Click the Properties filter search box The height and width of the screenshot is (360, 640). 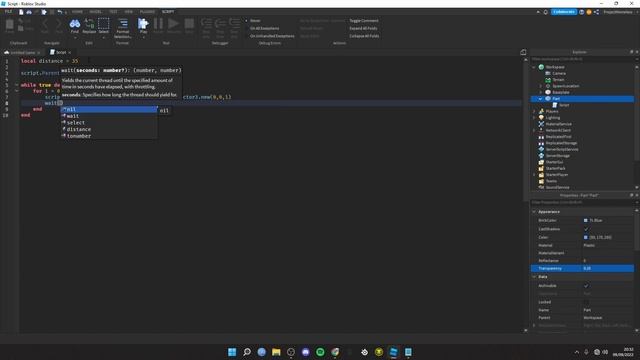(582, 202)
